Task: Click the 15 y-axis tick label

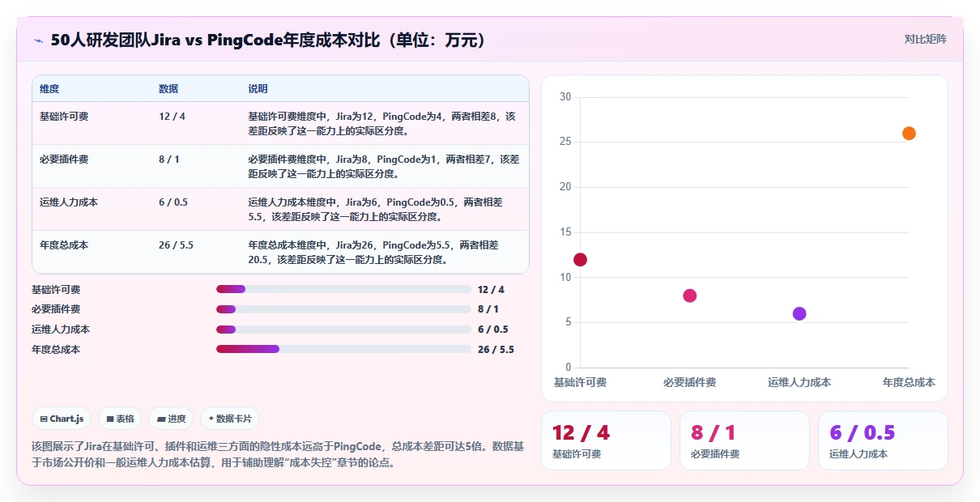Action: 565,232
